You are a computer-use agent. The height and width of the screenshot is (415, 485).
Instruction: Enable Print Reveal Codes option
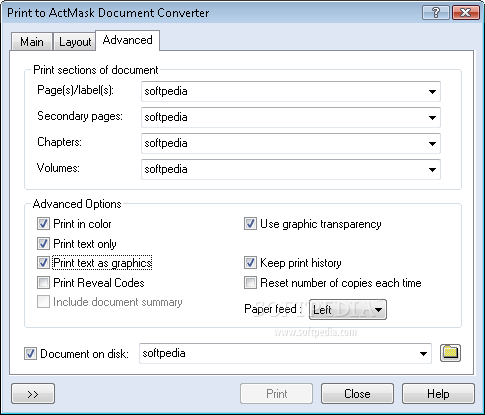(x=43, y=283)
